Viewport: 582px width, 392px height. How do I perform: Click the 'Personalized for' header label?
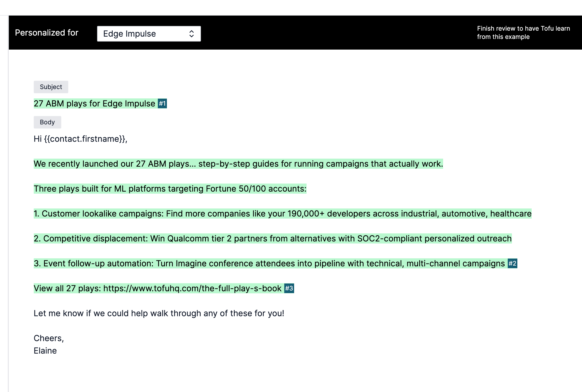tap(47, 33)
